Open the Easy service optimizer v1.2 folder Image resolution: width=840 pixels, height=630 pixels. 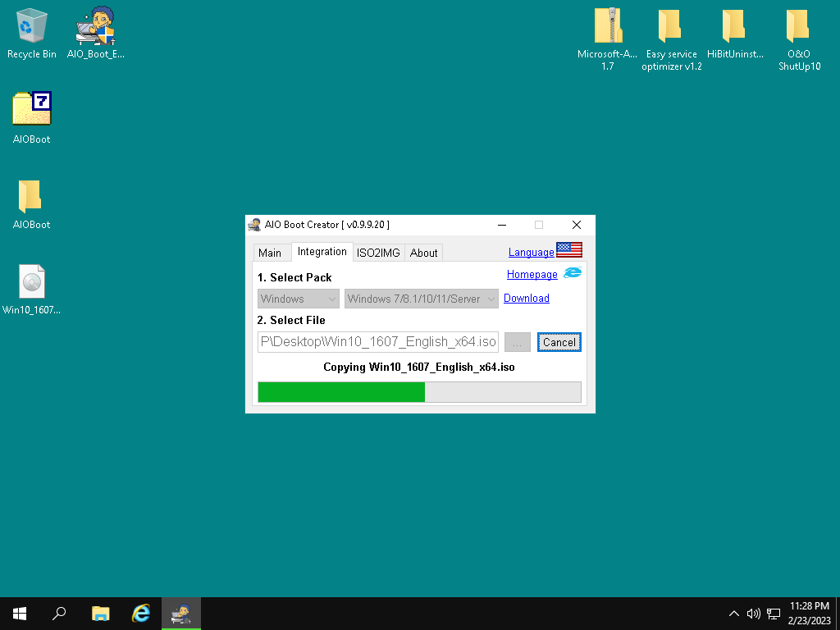point(670,29)
